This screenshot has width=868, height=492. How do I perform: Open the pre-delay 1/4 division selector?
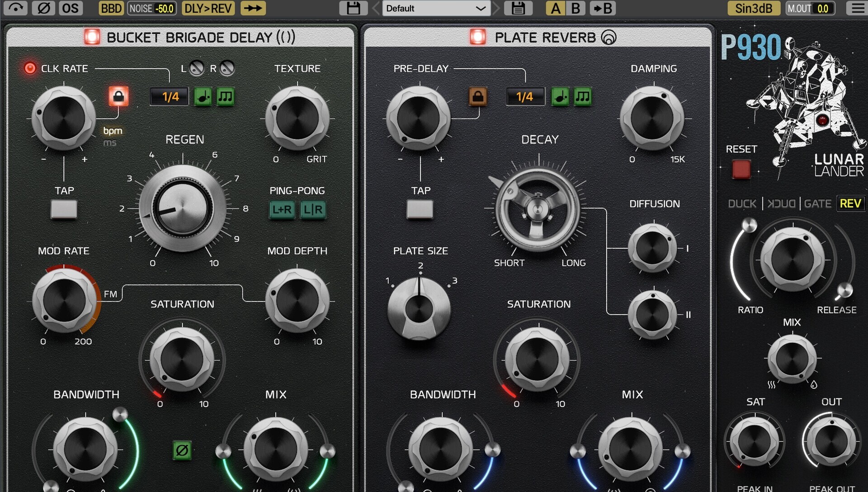coord(525,97)
